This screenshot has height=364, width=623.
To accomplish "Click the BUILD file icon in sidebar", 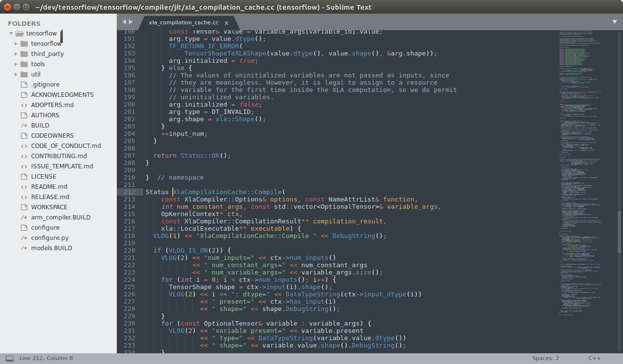I will point(23,125).
